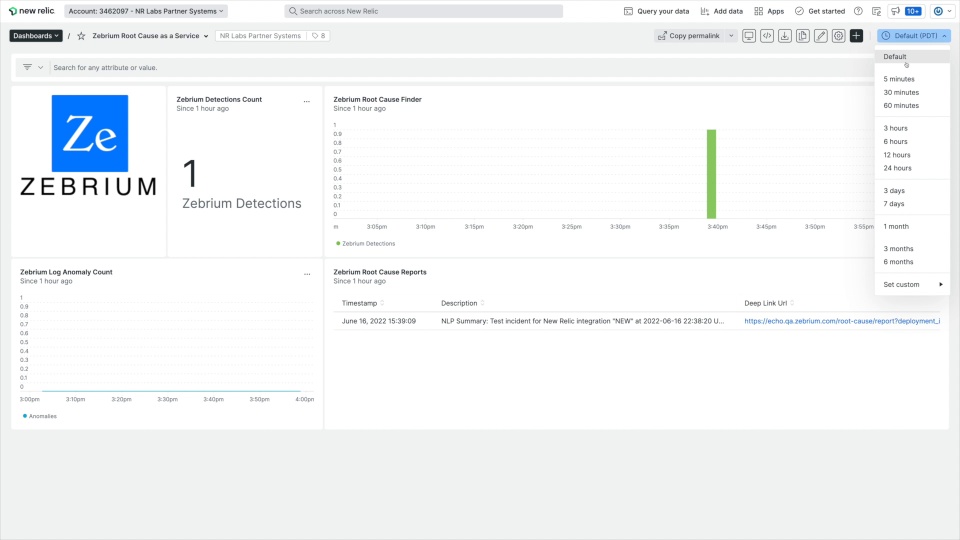This screenshot has width=960, height=540.
Task: Click the attribute or value search field
Action: click(459, 67)
